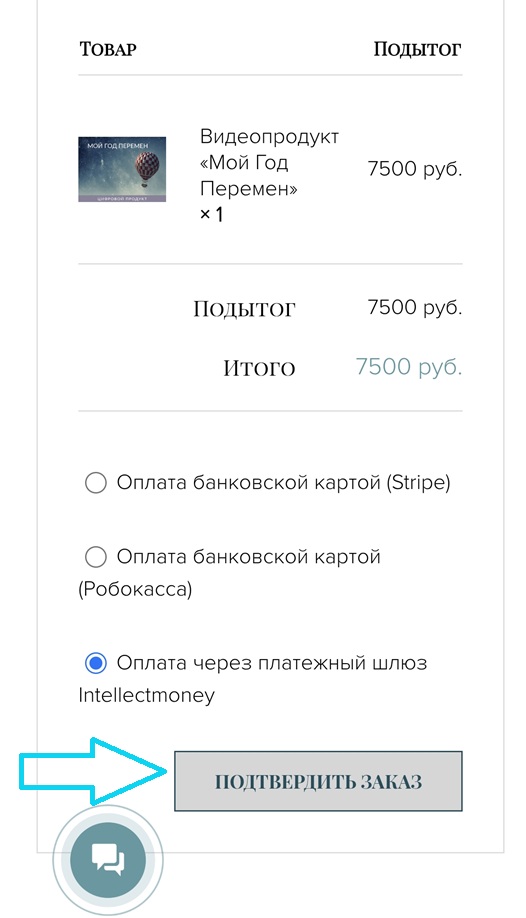Click the Подытог row label

pyautogui.click(x=244, y=309)
